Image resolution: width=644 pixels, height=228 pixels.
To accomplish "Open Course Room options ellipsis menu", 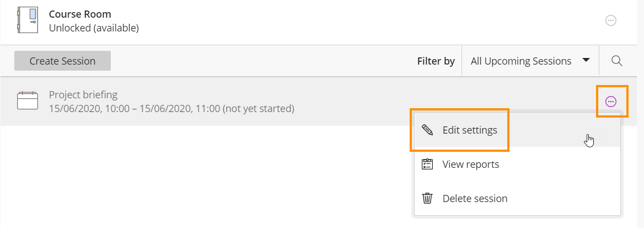I will (611, 20).
